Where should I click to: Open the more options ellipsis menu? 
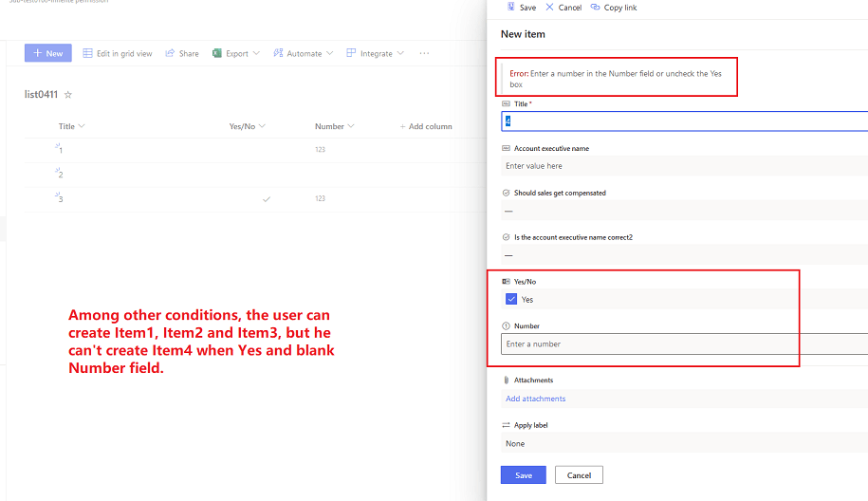(424, 53)
